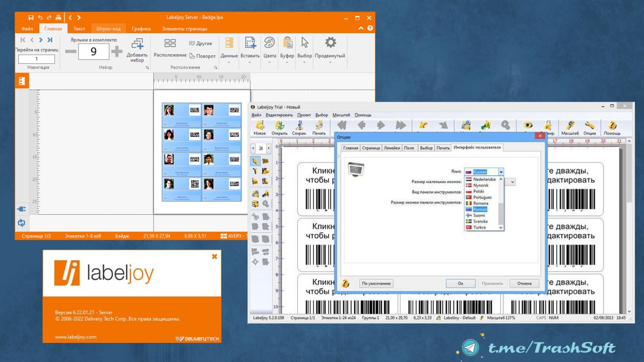
Task: Open Редактировать menu in Labeljoy Trial
Action: pos(279,115)
